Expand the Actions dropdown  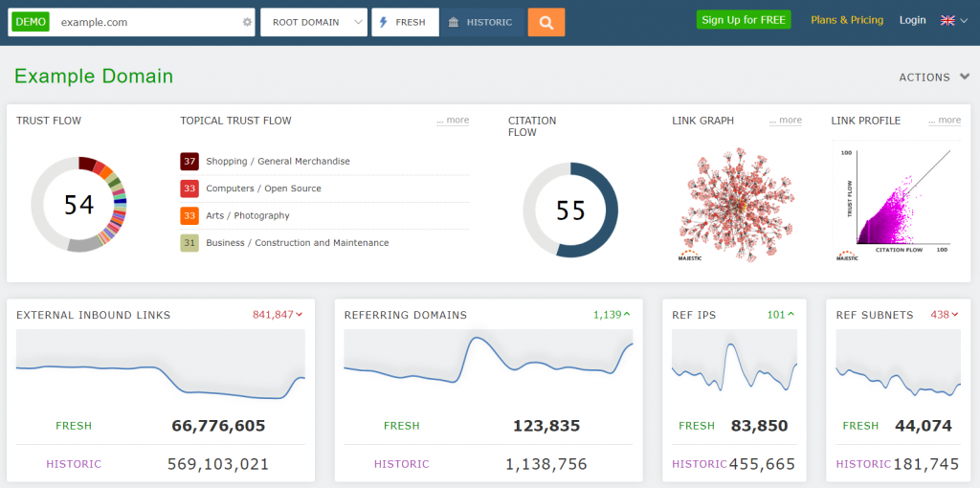[934, 78]
